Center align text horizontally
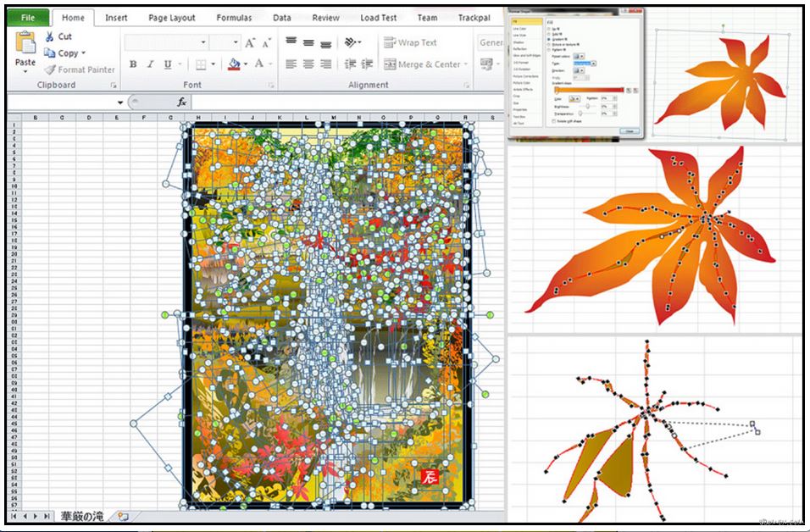 308,64
